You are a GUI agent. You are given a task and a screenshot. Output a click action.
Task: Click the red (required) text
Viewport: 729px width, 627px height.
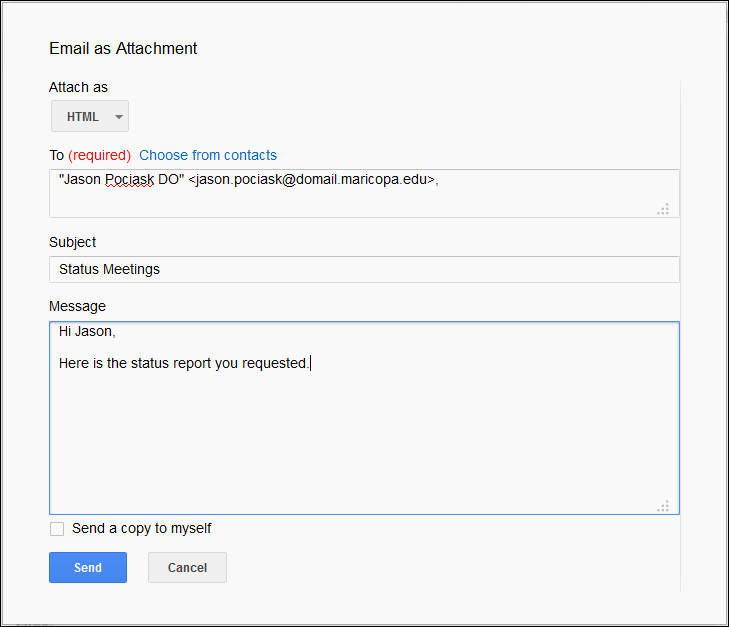click(99, 155)
